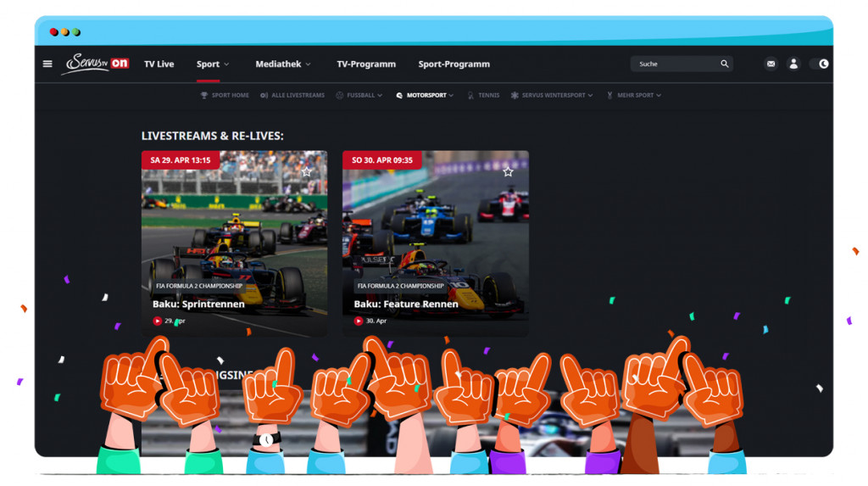
Task: Open Alle Livestreams link
Action: click(298, 95)
